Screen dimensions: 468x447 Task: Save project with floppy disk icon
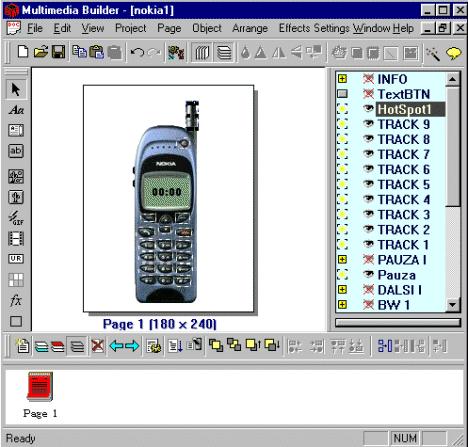(59, 52)
